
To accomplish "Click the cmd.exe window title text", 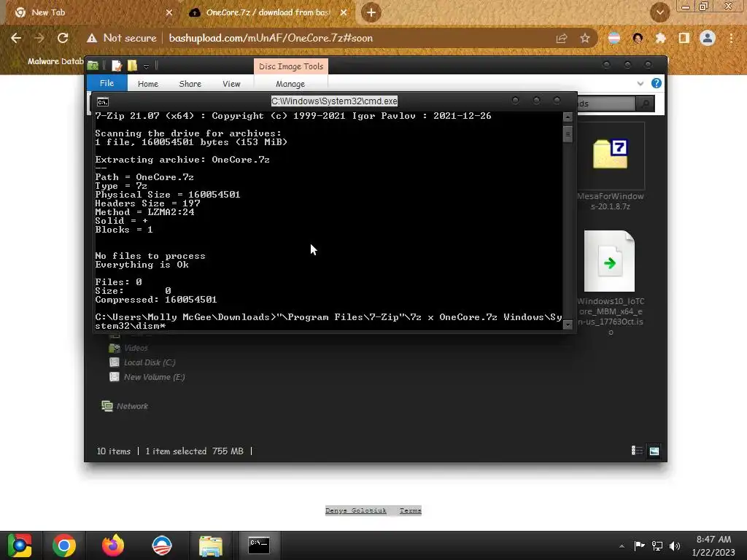I will [334, 101].
